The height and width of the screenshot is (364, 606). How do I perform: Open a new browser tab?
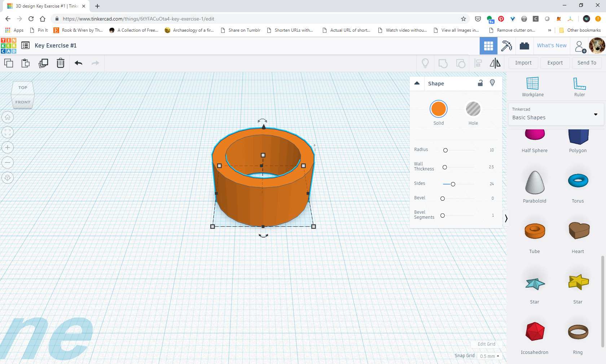pos(97,6)
